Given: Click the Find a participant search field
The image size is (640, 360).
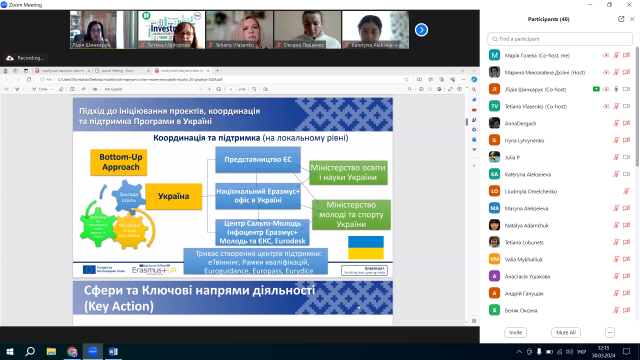Looking at the screenshot, I should [560, 39].
